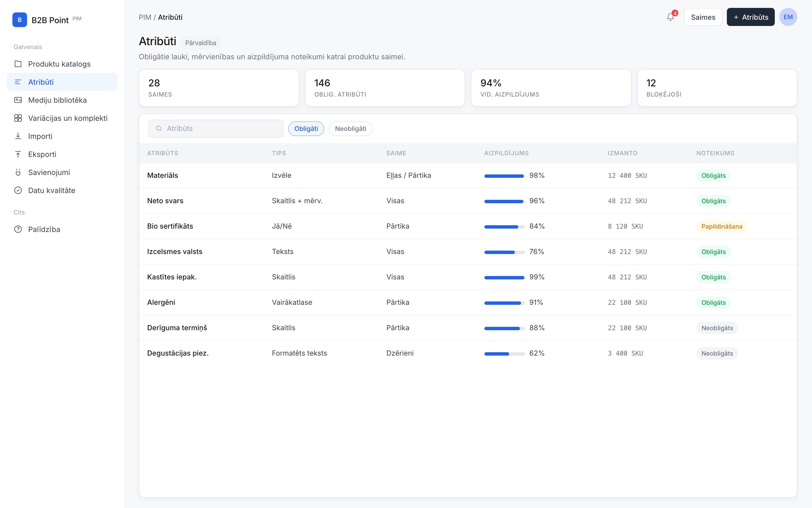Click the 28 Saimes stat card
The height and width of the screenshot is (508, 812).
[x=219, y=88]
